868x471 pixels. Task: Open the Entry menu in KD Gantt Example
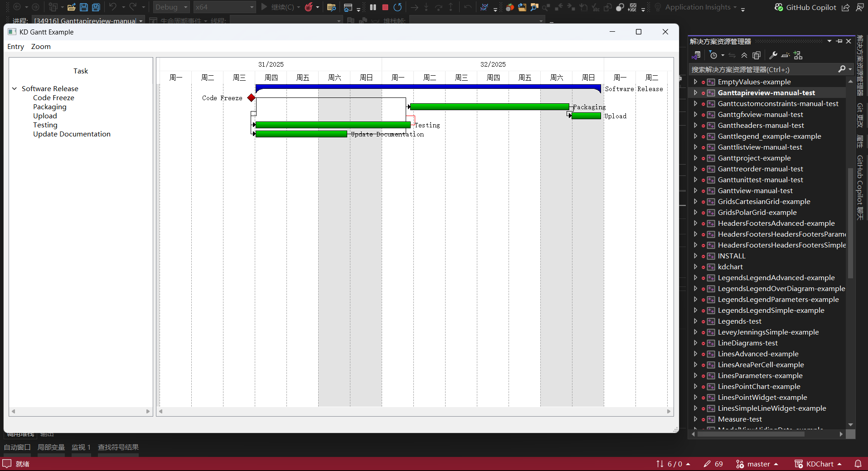(x=16, y=47)
